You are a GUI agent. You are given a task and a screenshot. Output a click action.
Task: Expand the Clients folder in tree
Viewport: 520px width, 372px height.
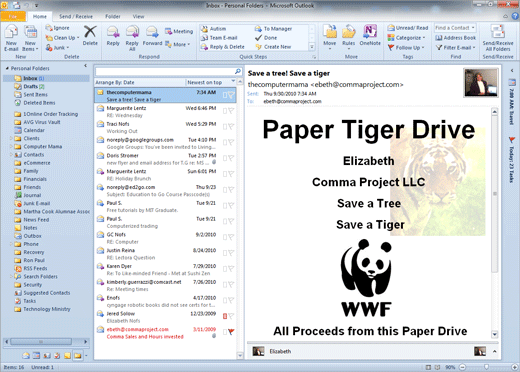tap(11, 138)
